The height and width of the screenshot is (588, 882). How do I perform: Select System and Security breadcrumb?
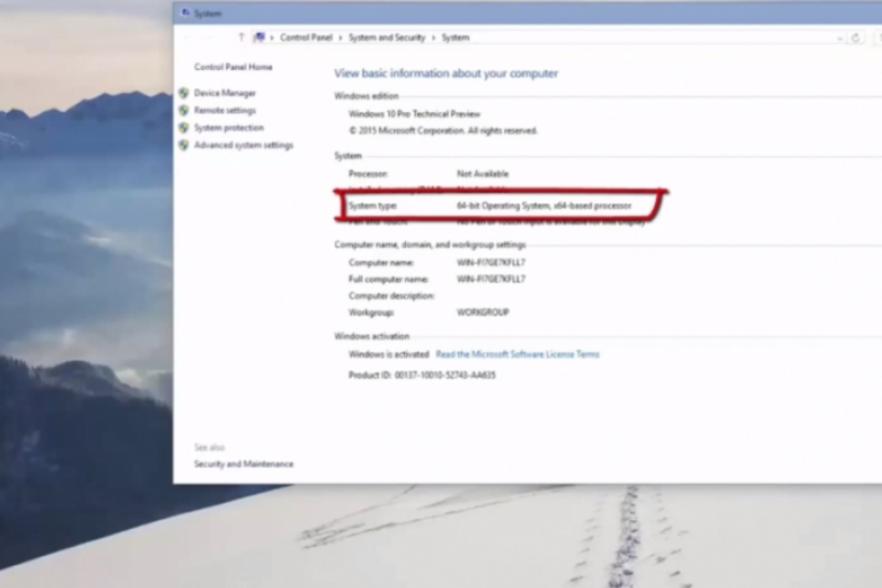pyautogui.click(x=387, y=38)
